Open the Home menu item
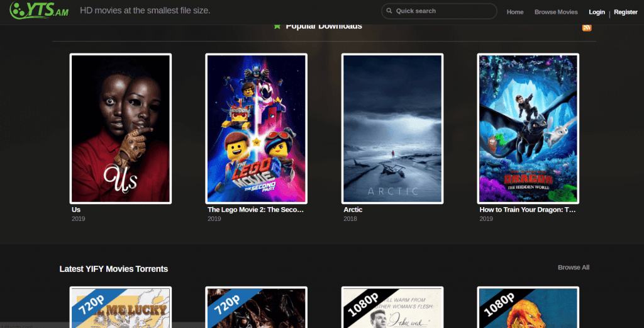Viewport: 644px width, 328px height. [x=514, y=12]
